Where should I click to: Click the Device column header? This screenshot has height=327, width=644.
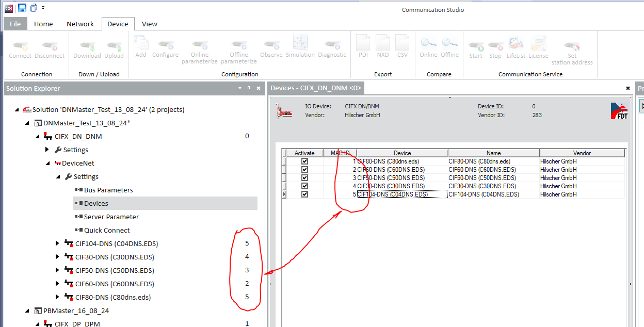(403, 153)
